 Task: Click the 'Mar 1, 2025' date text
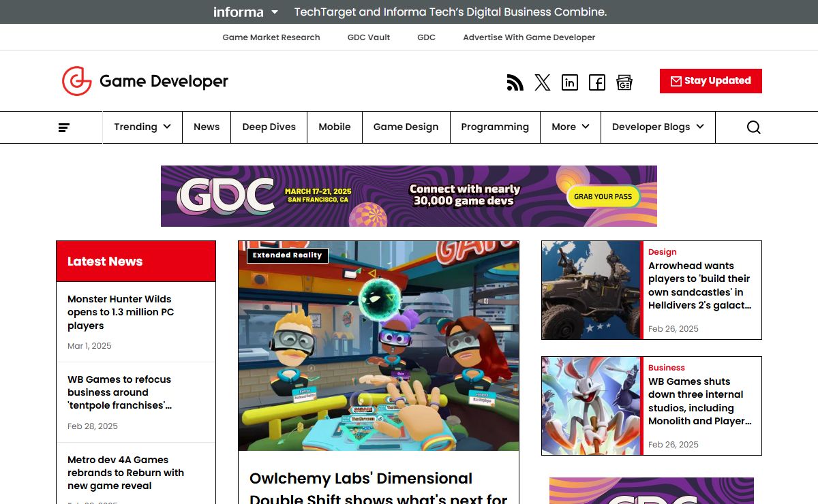tap(89, 346)
